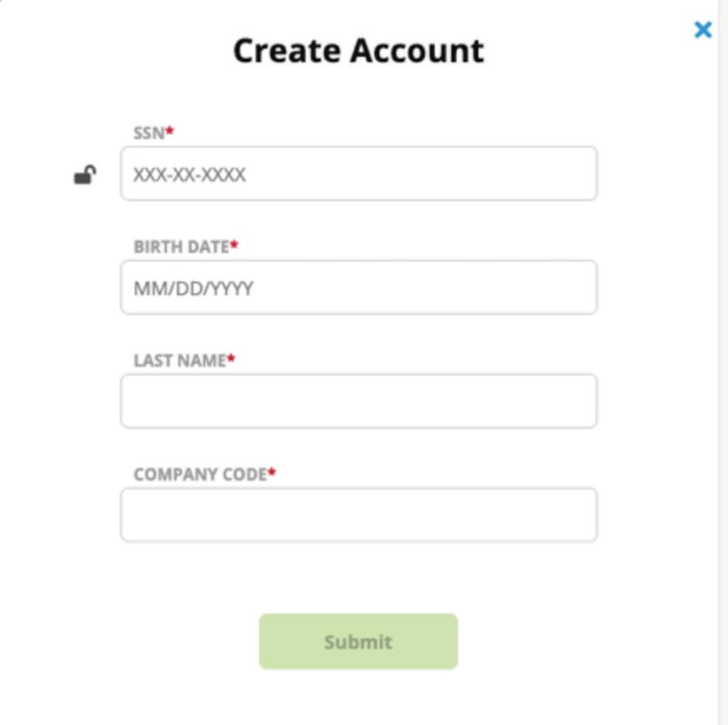
Task: Click the blue X close icon
Action: [x=702, y=30]
